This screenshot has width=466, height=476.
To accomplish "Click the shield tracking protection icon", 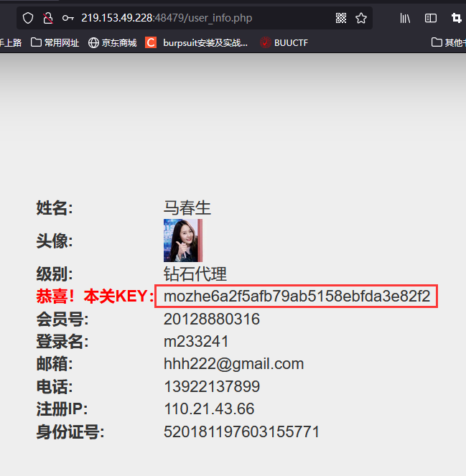I will click(28, 18).
